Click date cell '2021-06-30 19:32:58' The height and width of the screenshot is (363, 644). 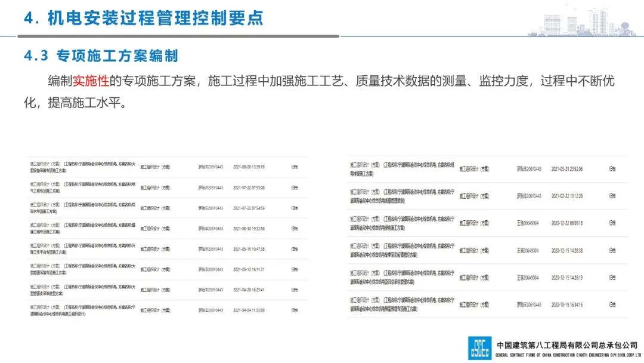coord(249,229)
